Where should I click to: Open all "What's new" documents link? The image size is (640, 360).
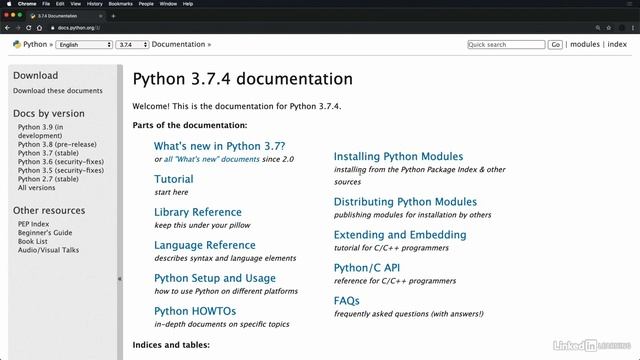pyautogui.click(x=211, y=159)
